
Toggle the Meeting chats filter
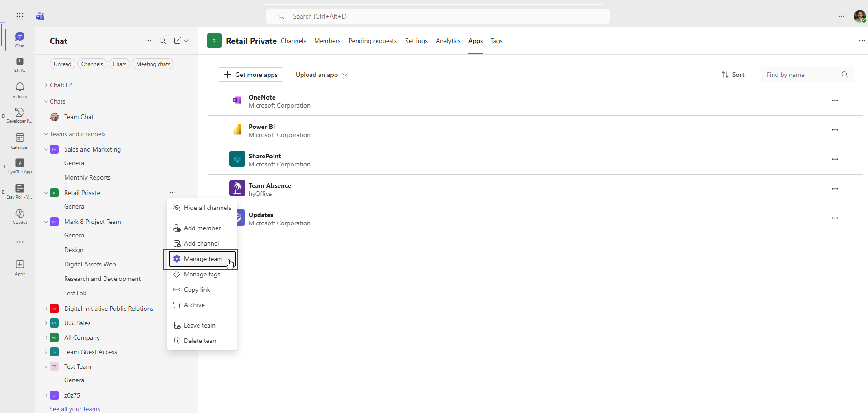[x=153, y=64]
